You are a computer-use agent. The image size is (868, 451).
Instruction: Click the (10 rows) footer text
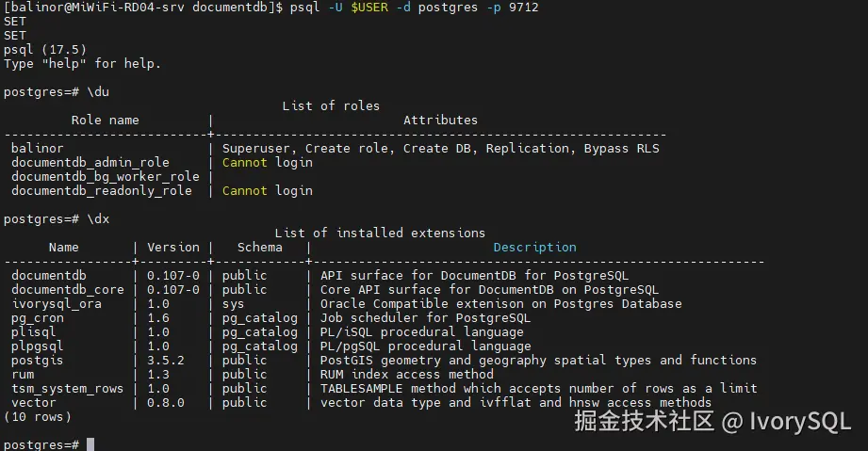pyautogui.click(x=38, y=417)
